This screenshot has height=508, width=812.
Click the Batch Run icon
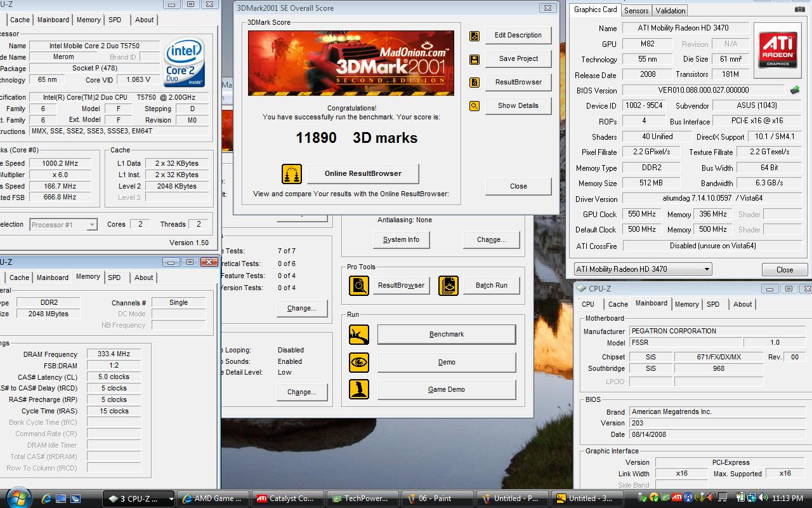click(449, 286)
